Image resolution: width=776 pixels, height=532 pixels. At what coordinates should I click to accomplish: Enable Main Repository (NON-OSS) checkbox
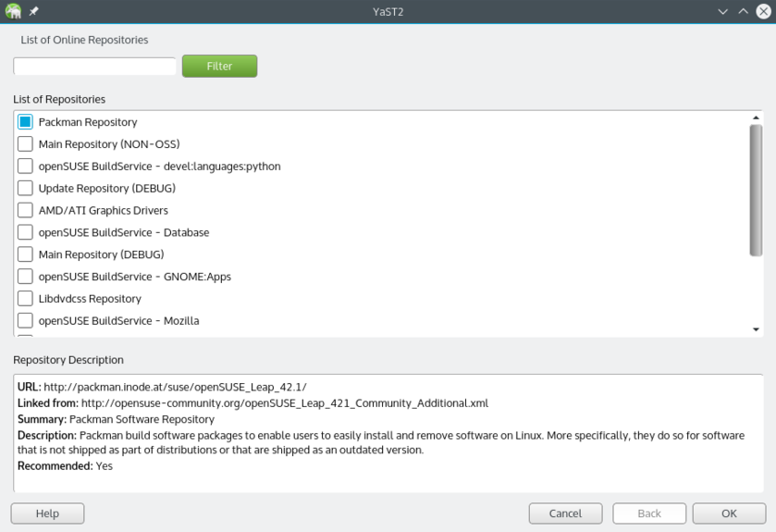click(x=25, y=144)
